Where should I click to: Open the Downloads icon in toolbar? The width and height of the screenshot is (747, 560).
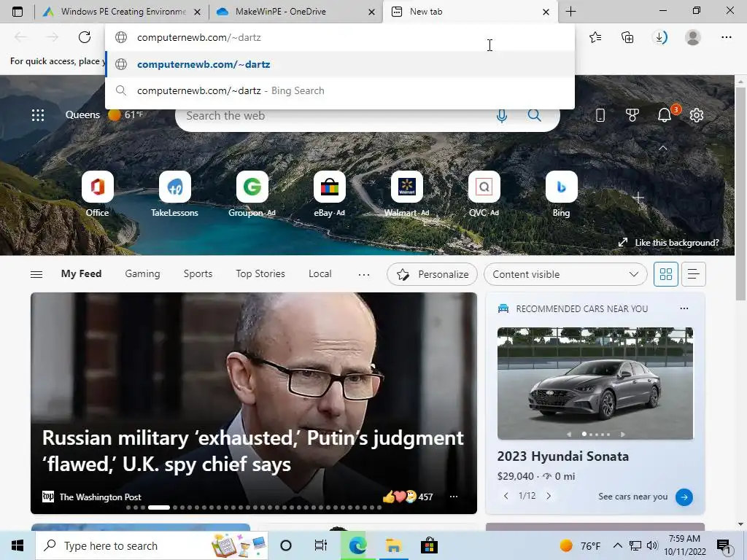click(x=660, y=37)
